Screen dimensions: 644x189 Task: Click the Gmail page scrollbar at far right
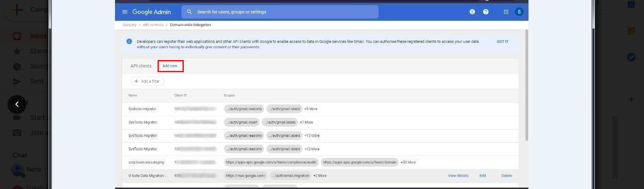(615, 147)
